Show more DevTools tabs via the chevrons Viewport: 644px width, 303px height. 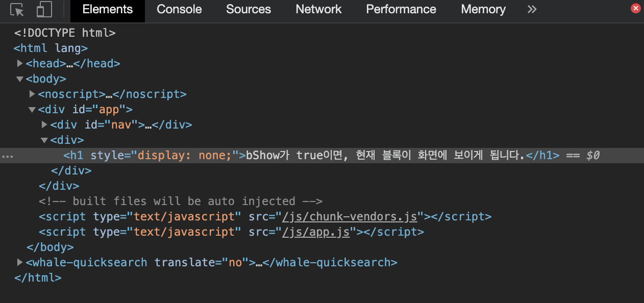click(x=532, y=9)
